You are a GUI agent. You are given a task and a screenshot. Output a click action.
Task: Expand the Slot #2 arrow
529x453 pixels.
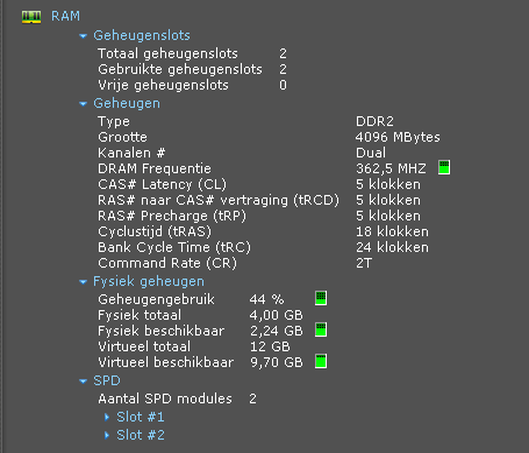107,435
